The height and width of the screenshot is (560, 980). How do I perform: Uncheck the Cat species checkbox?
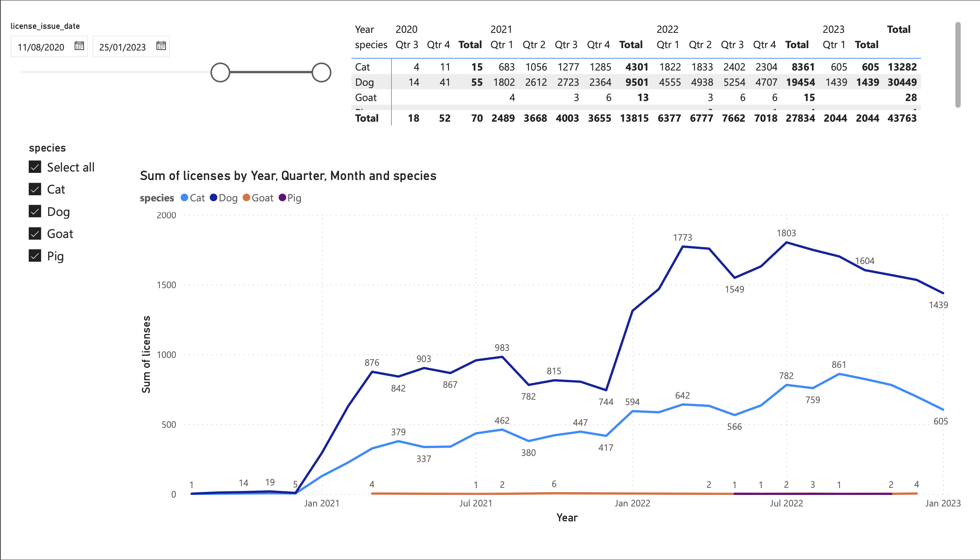(34, 189)
